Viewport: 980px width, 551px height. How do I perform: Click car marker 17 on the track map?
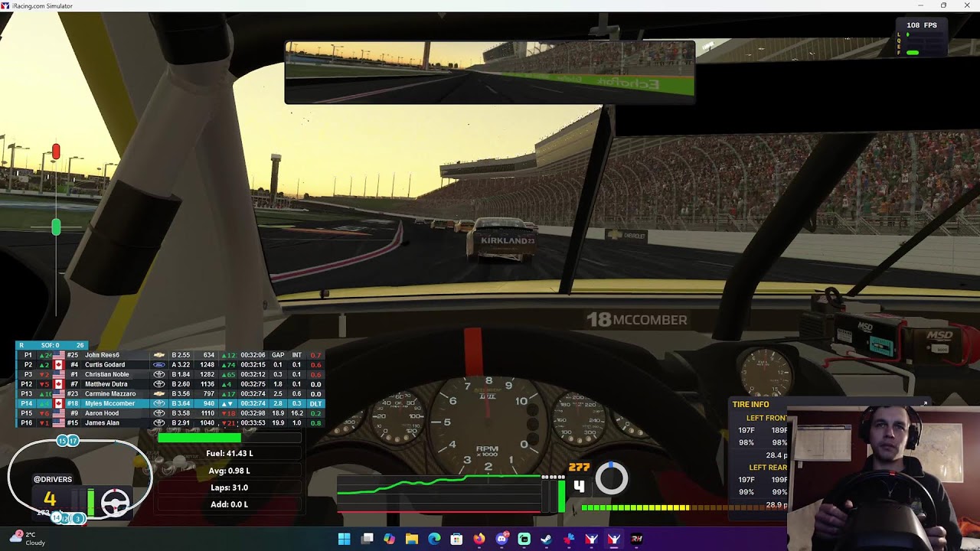click(73, 441)
